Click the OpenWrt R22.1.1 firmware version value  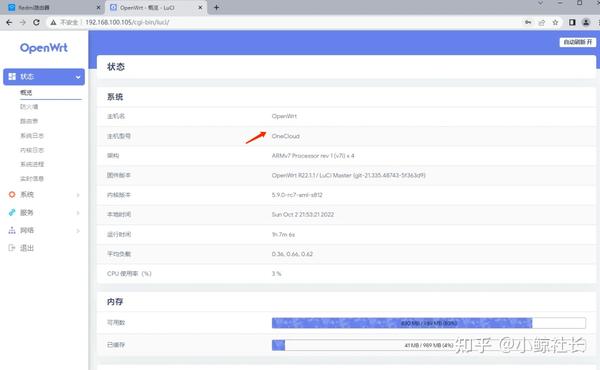click(x=349, y=175)
